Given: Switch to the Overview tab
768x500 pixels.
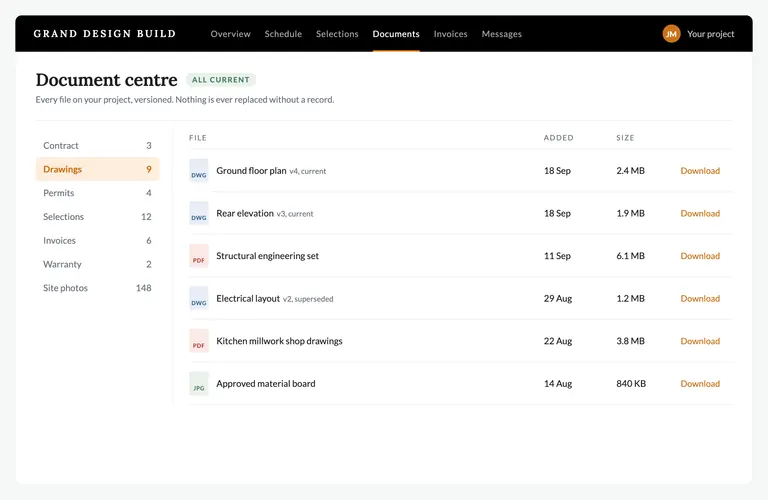Looking at the screenshot, I should pyautogui.click(x=230, y=34).
